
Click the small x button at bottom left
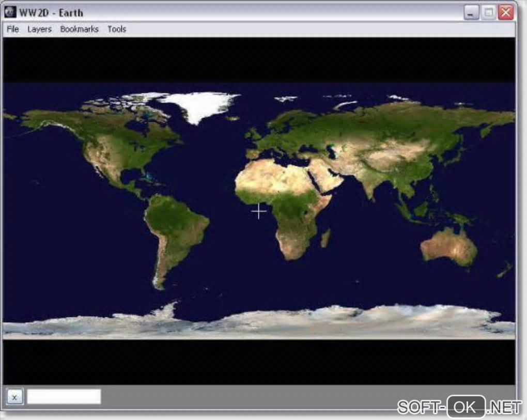(14, 397)
